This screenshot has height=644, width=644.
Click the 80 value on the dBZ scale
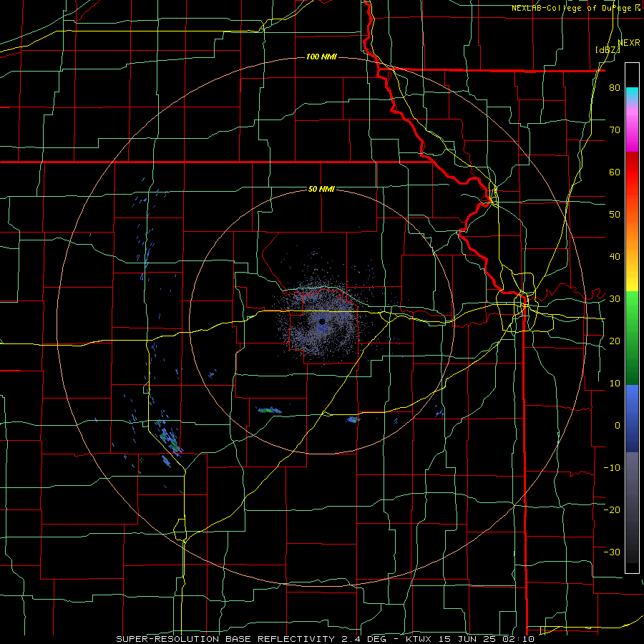coord(615,87)
